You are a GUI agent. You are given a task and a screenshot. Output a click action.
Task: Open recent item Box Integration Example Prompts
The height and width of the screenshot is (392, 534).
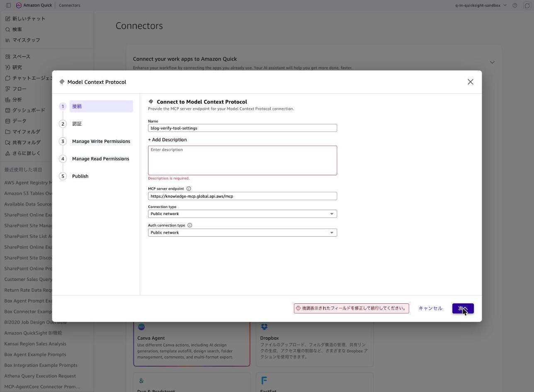click(x=41, y=365)
